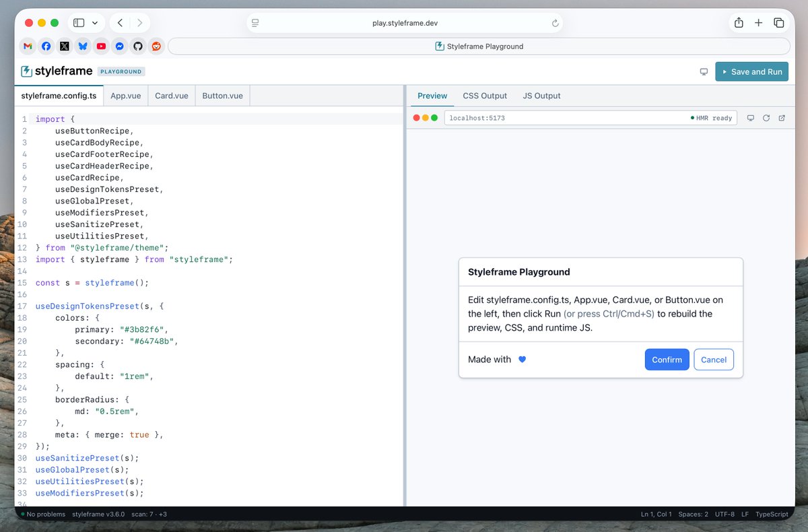
Task: Show the tab overview icon
Action: 779,23
